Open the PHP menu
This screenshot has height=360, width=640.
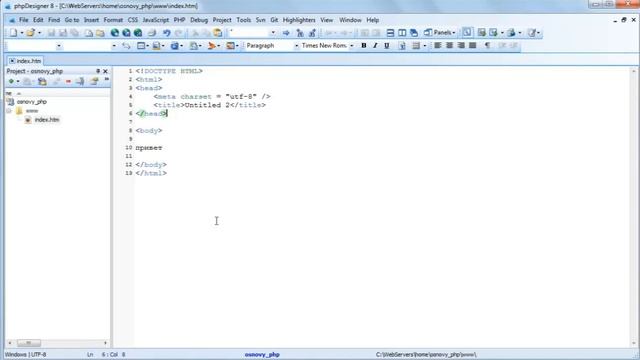click(x=179, y=20)
